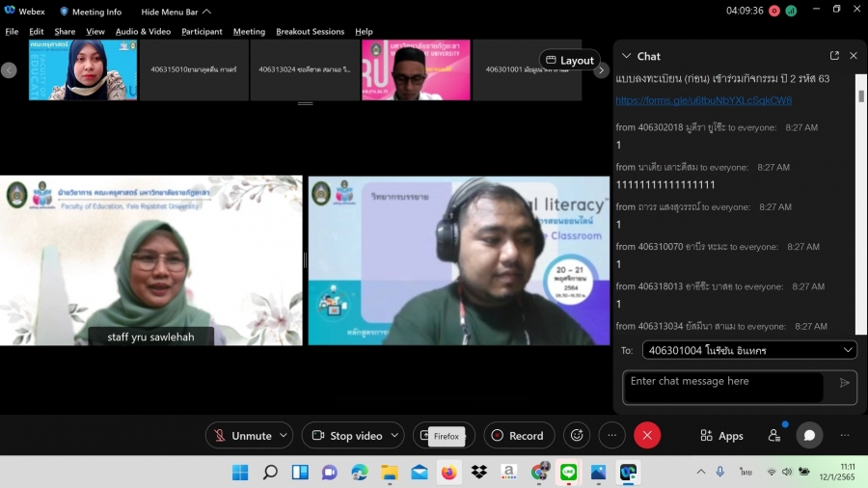
Task: Click the chat bubble icon in toolbar
Action: coord(809,436)
